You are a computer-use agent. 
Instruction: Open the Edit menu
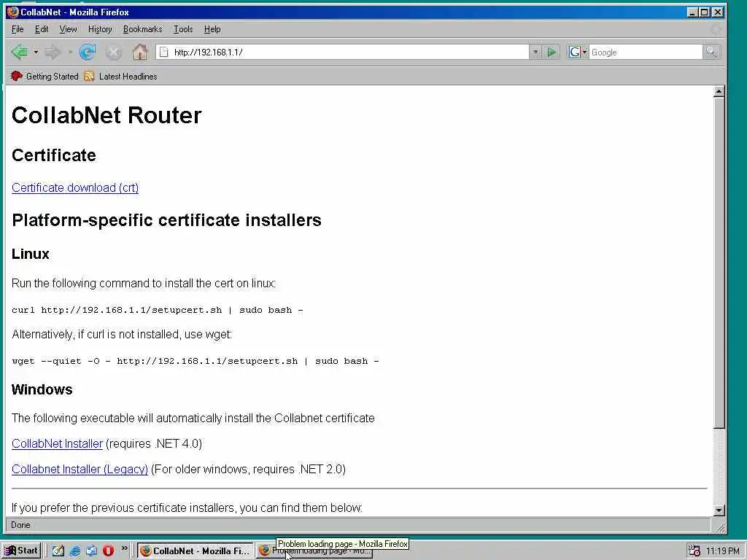point(42,29)
